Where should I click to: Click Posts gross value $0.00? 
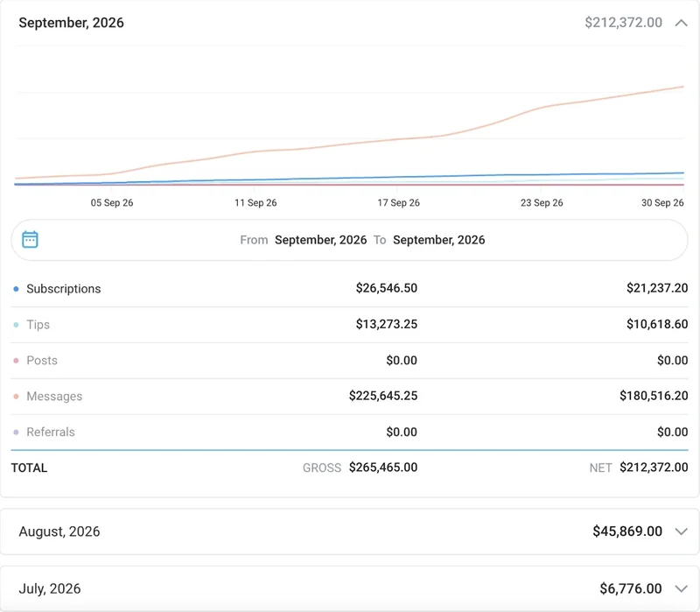tap(402, 360)
